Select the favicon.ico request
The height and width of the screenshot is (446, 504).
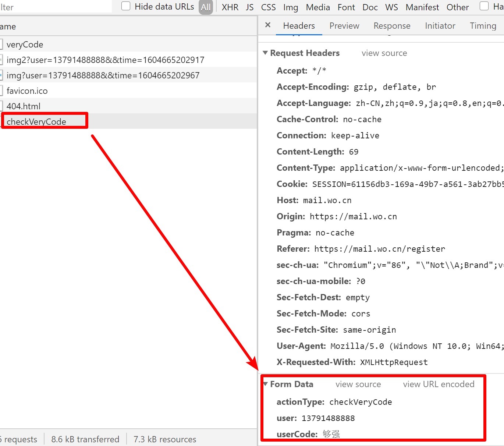click(x=128, y=91)
